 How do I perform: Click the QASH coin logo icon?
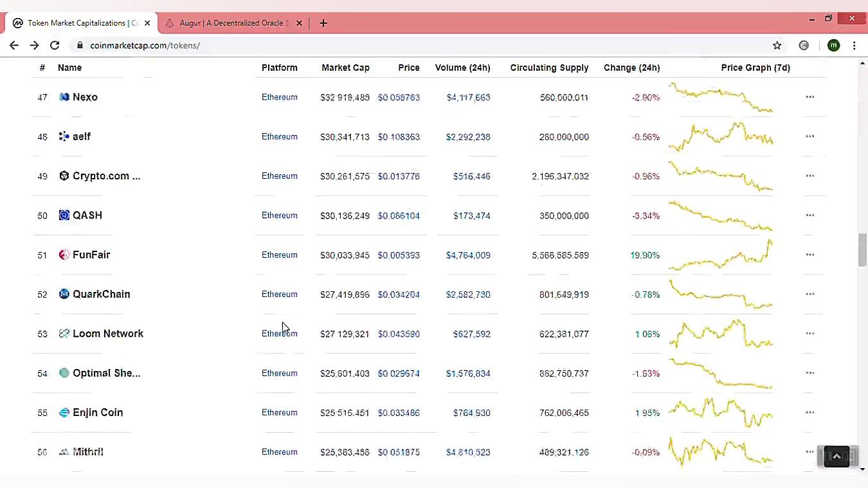click(64, 215)
